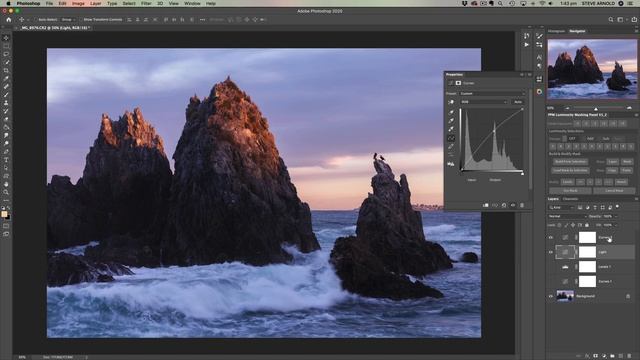The image size is (640, 360).
Task: Select the Background layer thumbnail
Action: click(x=565, y=296)
